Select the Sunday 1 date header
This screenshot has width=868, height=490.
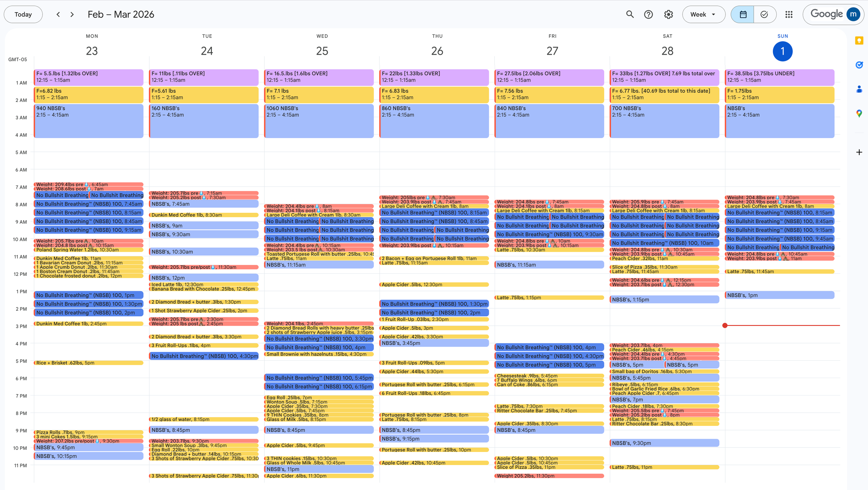pyautogui.click(x=782, y=51)
